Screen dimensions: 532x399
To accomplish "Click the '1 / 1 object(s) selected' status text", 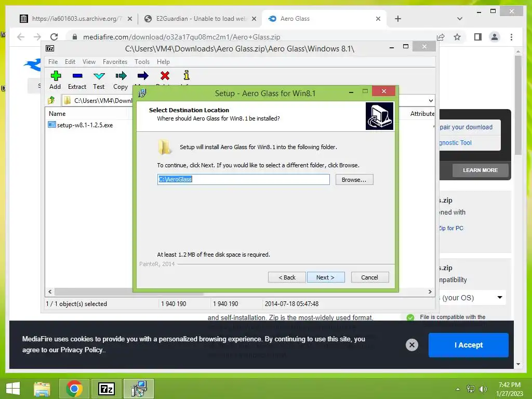I will tap(76, 303).
